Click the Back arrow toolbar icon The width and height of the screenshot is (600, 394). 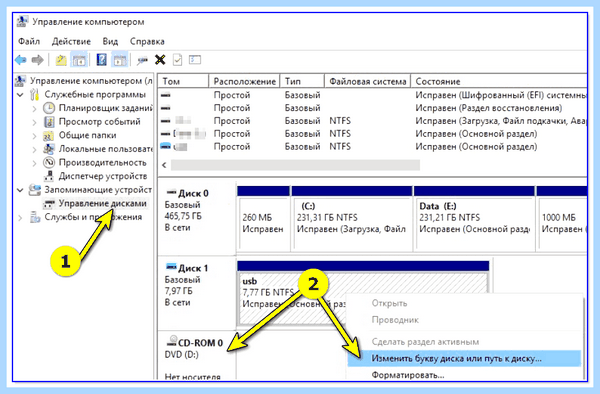pyautogui.click(x=21, y=60)
